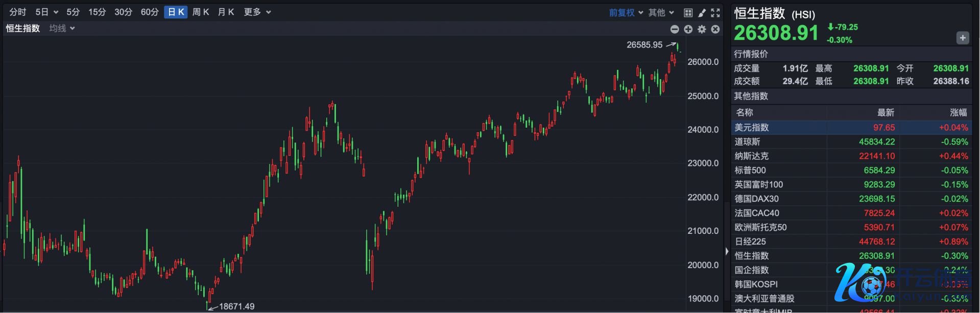Select the drawing brush tool
This screenshot has width=980, height=313.
702,13
